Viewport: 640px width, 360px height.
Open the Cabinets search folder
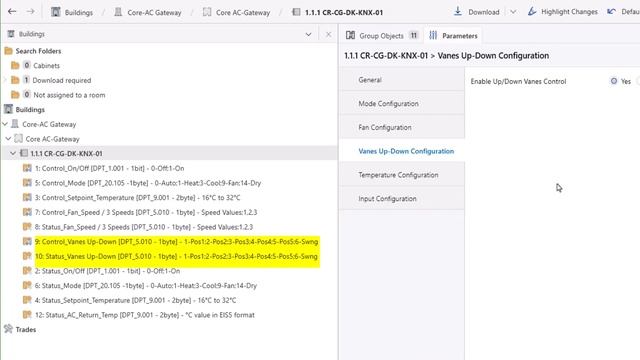[x=46, y=66]
